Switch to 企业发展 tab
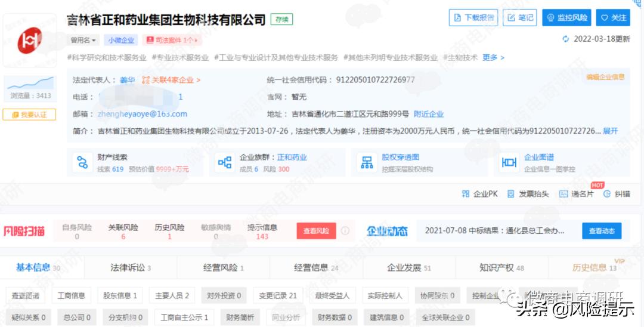644x327 pixels. (409, 268)
